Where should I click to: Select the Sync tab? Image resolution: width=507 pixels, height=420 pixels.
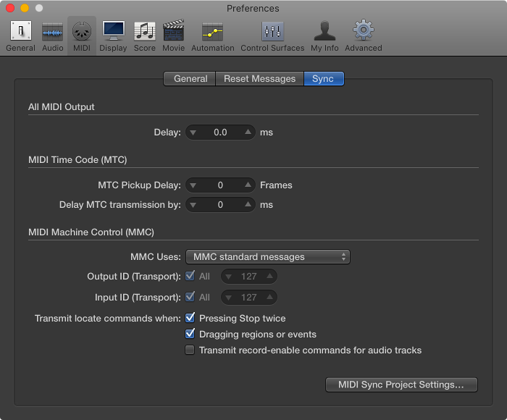click(324, 78)
